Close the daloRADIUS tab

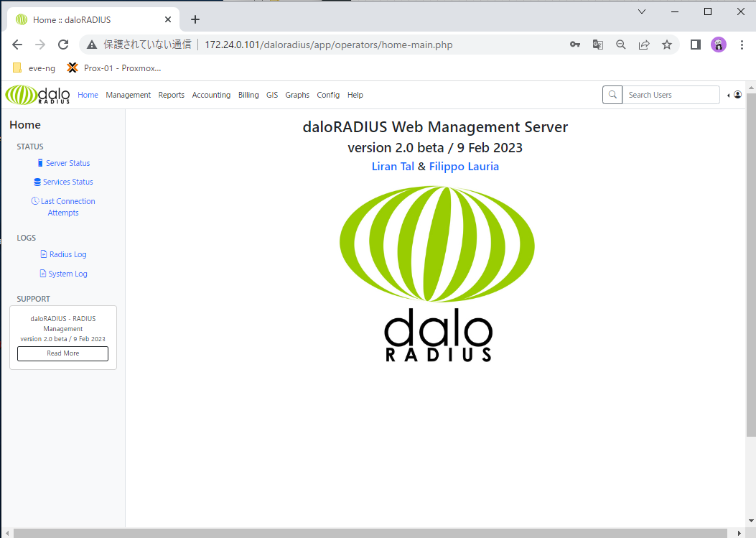168,19
